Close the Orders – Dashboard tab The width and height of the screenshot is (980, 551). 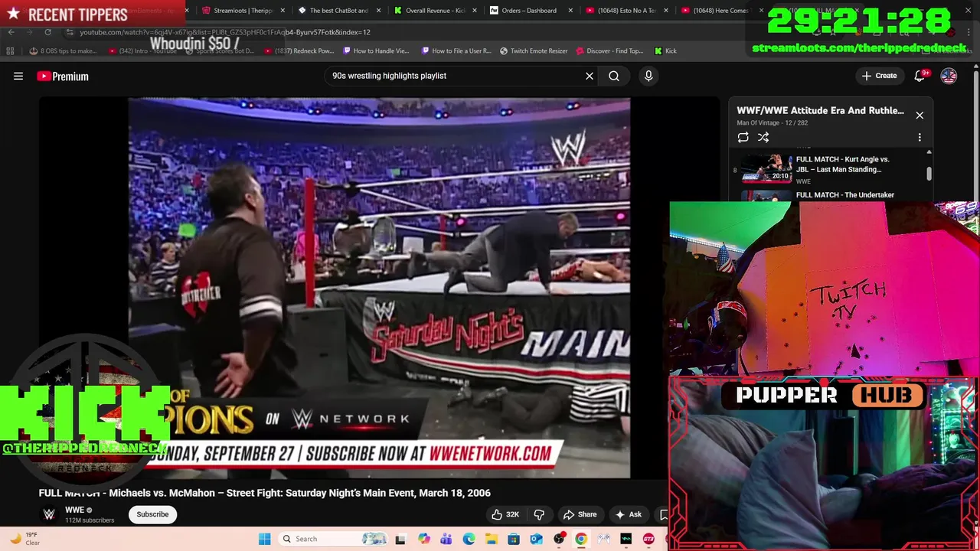570,11
